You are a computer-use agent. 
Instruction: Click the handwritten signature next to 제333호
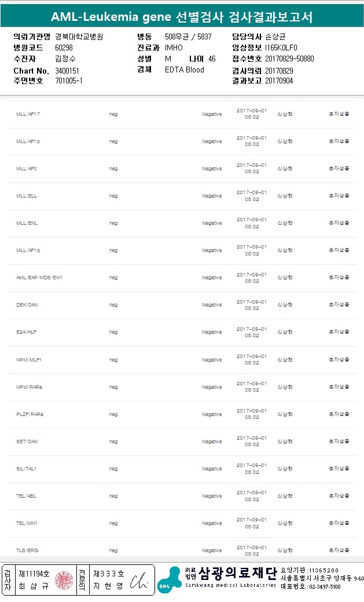click(138, 581)
